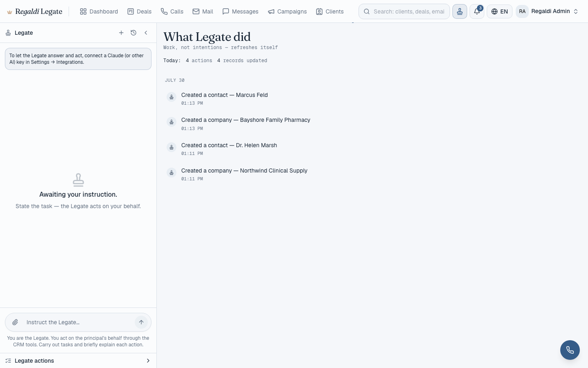
Task: Click the JULY 30 date header
Action: pos(175,80)
